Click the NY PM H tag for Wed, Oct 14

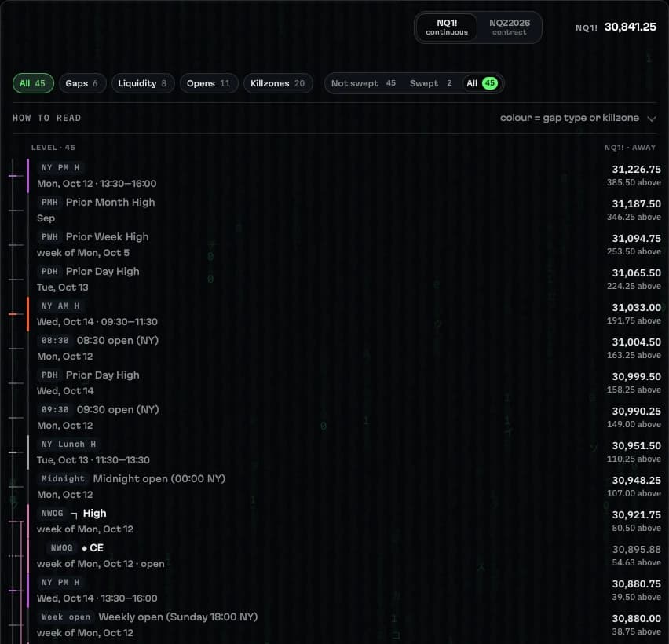click(x=60, y=583)
